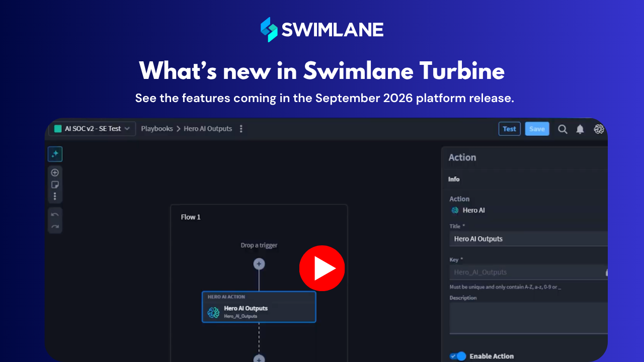
Task: Click the brain icon in the action node
Action: 214,312
